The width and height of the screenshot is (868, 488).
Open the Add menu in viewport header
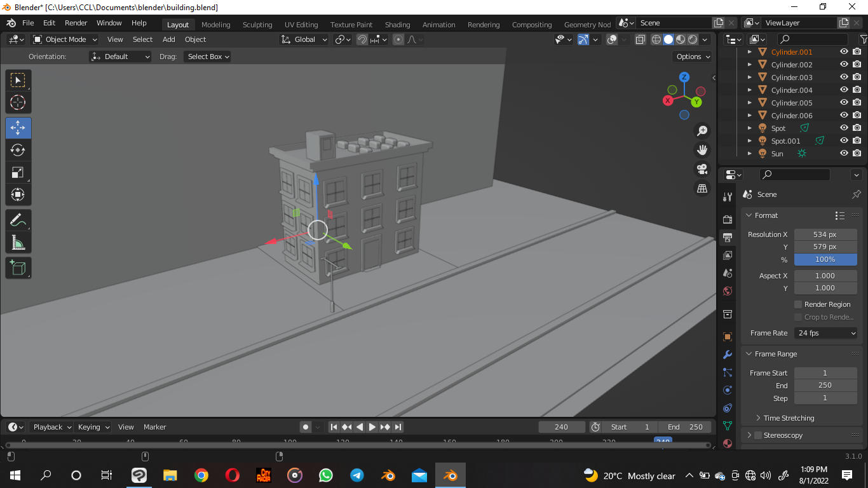pyautogui.click(x=168, y=39)
